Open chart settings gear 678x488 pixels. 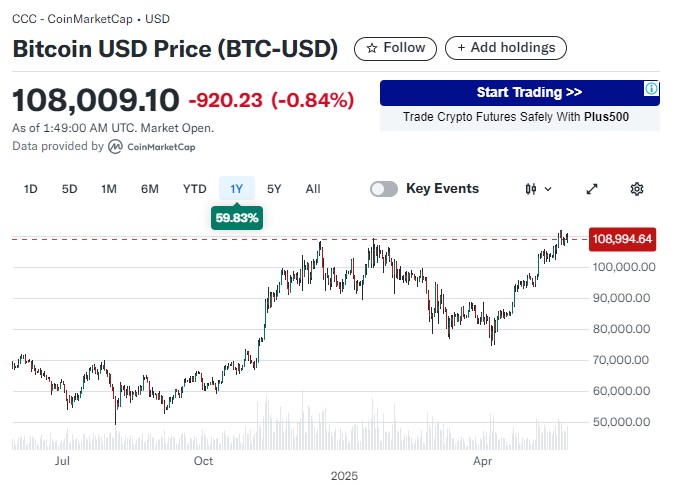[x=637, y=189]
